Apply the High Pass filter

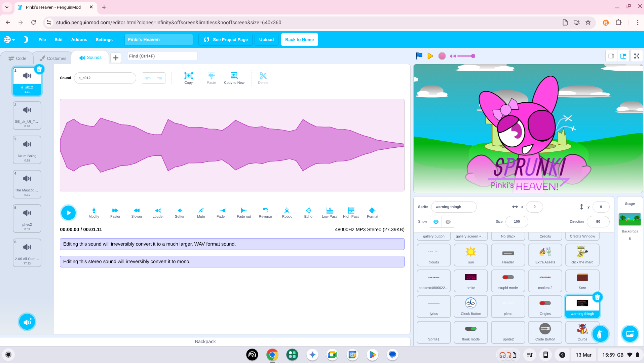[x=351, y=213]
